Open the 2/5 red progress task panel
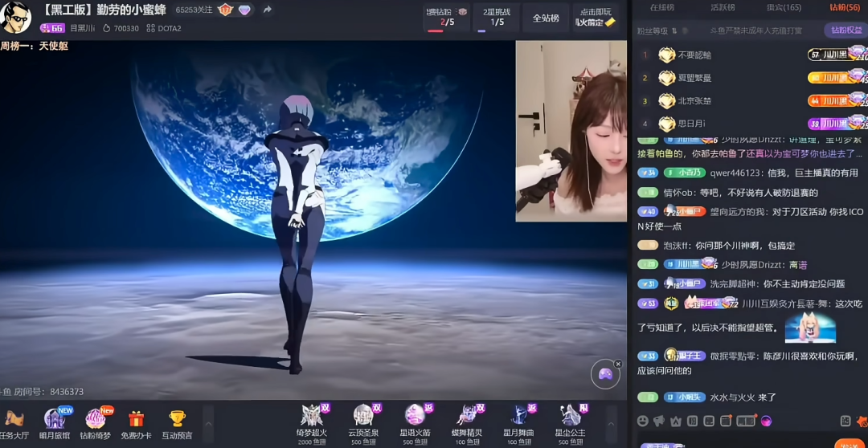The height and width of the screenshot is (448, 868). point(447,18)
